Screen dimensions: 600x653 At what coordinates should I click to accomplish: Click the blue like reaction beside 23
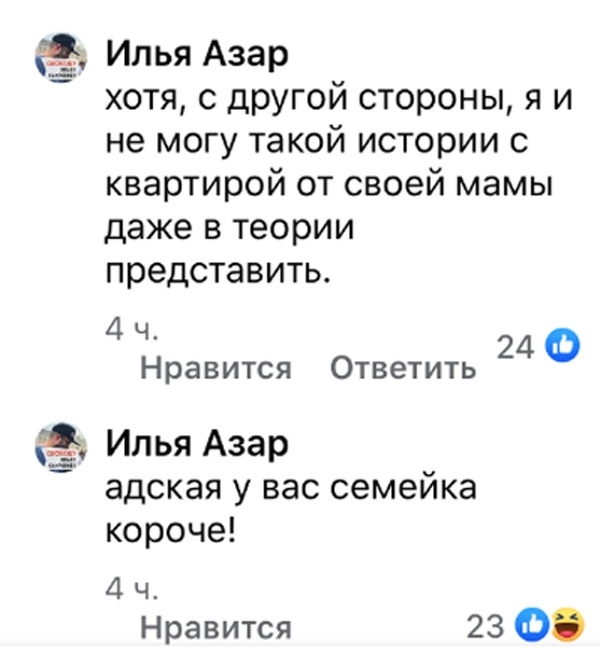528,627
